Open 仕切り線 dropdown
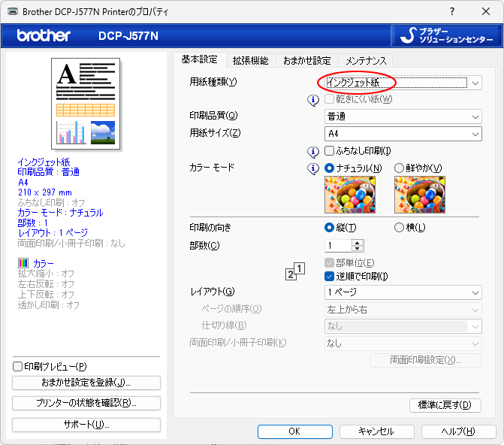 click(403, 326)
